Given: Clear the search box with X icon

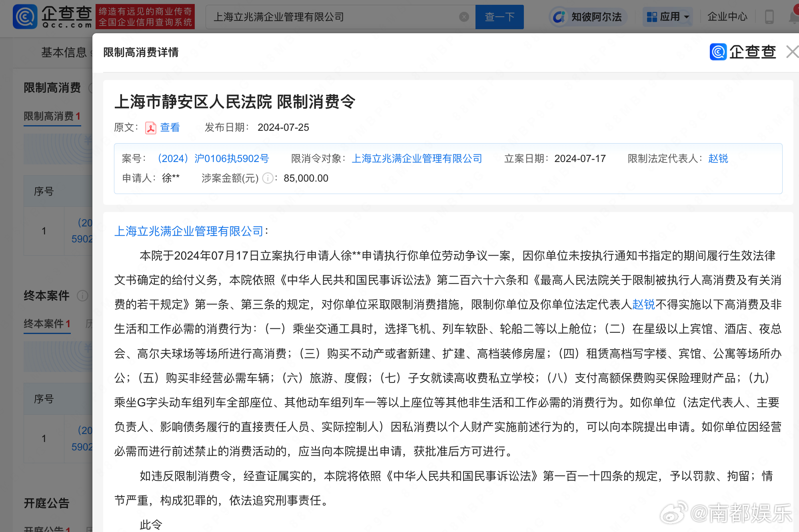Looking at the screenshot, I should 464,17.
